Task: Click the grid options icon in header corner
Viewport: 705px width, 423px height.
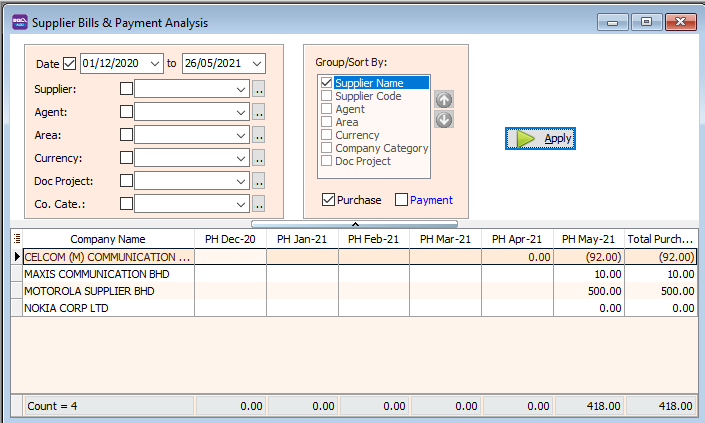Action: (16, 239)
